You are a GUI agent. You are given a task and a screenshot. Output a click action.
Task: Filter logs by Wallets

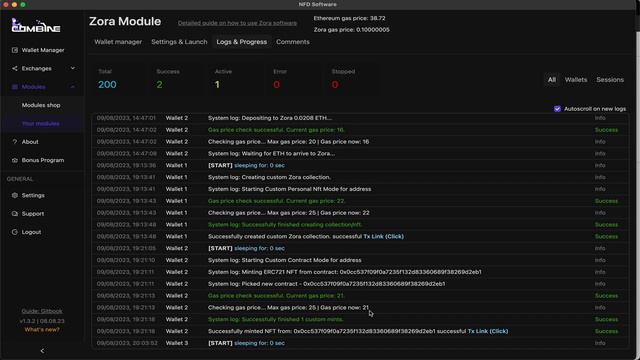coord(576,80)
